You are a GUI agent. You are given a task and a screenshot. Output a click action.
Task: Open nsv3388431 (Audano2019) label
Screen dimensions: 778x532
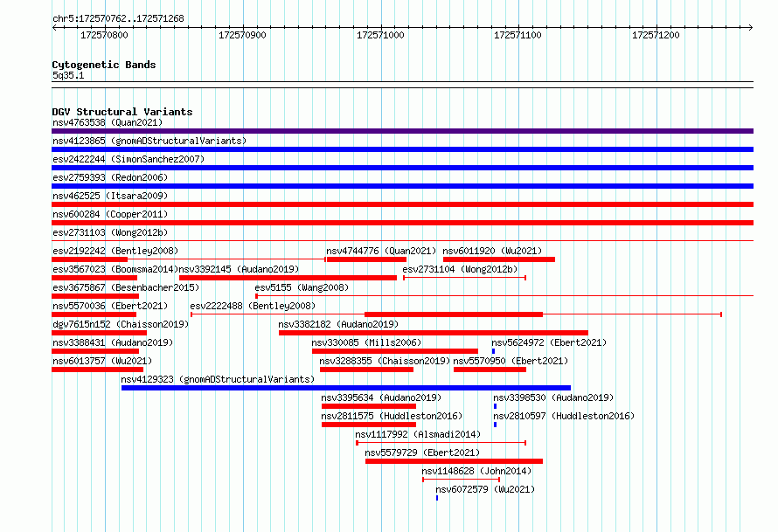tap(113, 342)
